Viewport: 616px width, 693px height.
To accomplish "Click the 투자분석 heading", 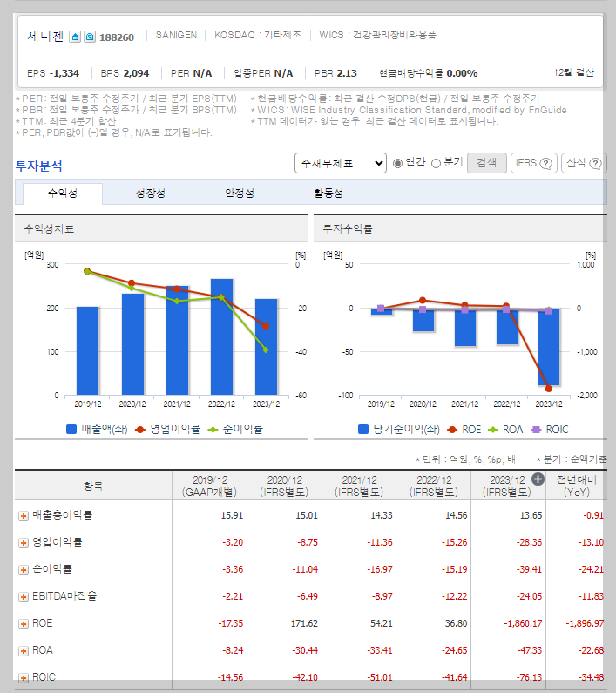I will pos(39,166).
